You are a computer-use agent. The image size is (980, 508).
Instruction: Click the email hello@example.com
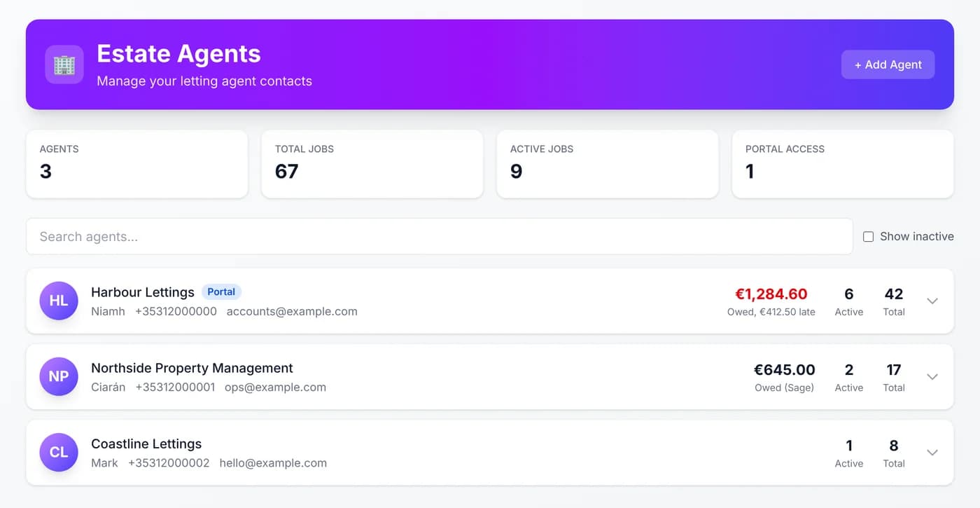click(273, 462)
